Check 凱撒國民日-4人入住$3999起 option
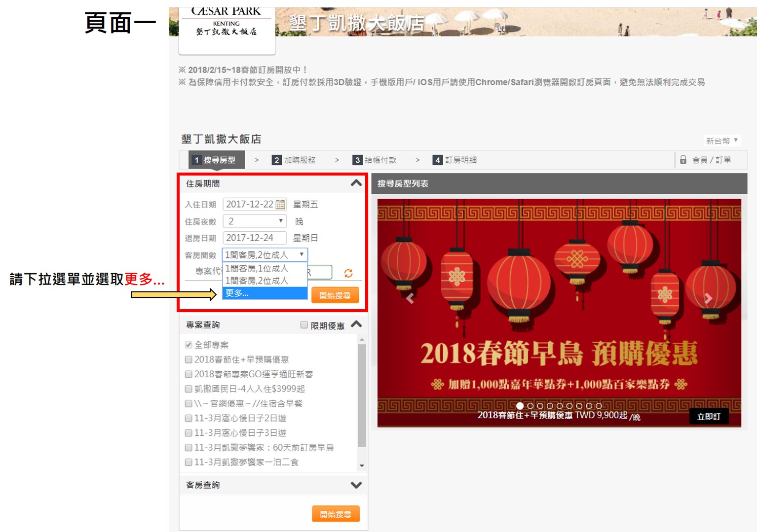Screen dimensions: 757x532 [189, 389]
